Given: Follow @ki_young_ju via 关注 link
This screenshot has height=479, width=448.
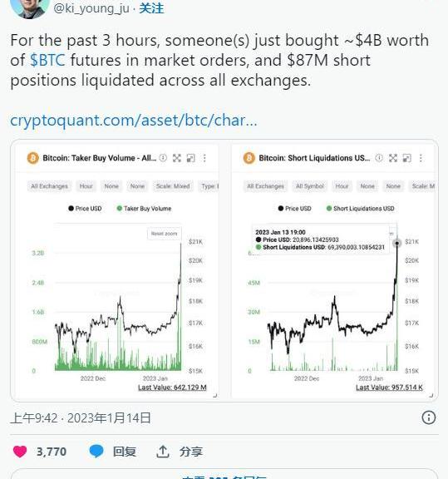Looking at the screenshot, I should click(x=151, y=8).
